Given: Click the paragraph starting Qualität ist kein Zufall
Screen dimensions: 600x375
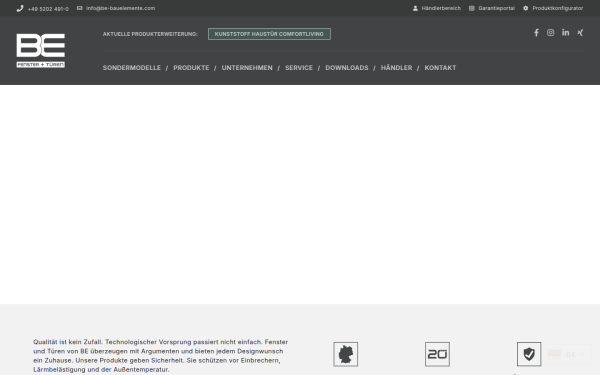Looking at the screenshot, I should (x=161, y=356).
